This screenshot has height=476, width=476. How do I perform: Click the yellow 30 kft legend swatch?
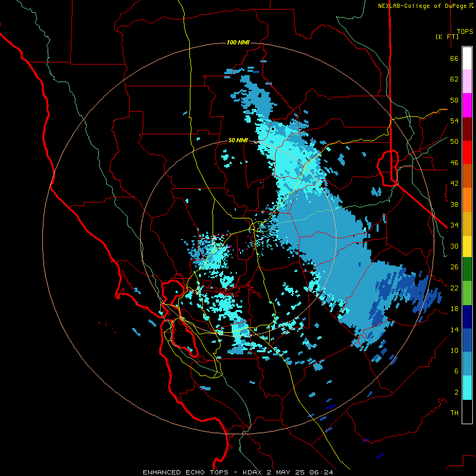coord(467,246)
